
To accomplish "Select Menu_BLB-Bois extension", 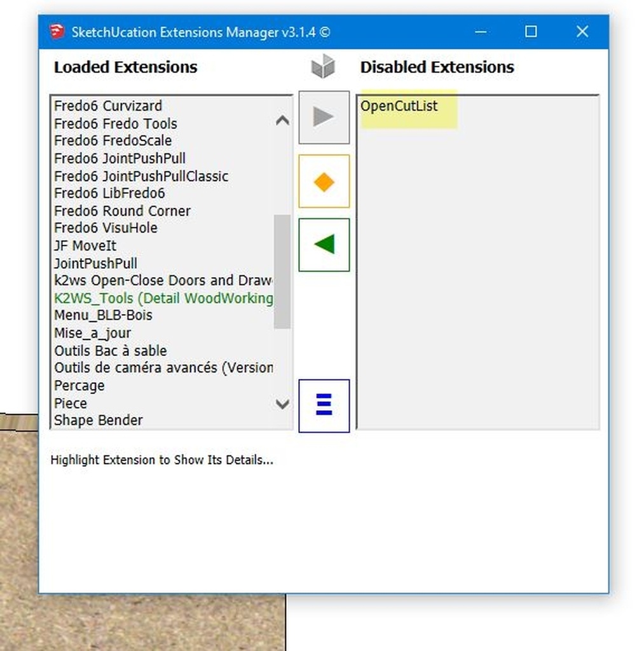I will point(104,315).
